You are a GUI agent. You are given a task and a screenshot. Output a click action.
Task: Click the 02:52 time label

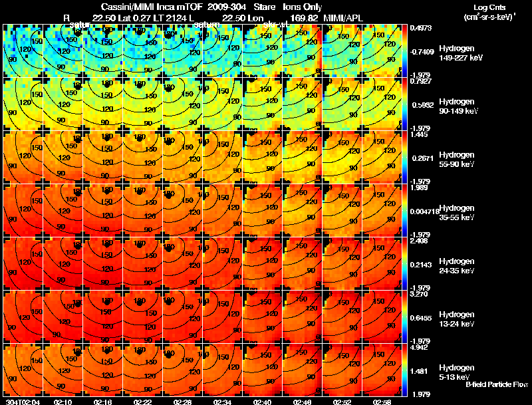[342, 402]
